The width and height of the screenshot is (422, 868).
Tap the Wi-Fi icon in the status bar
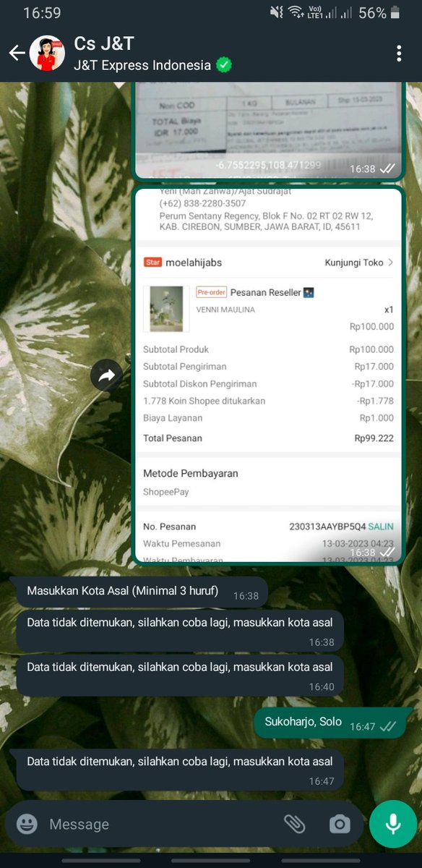coord(296,12)
